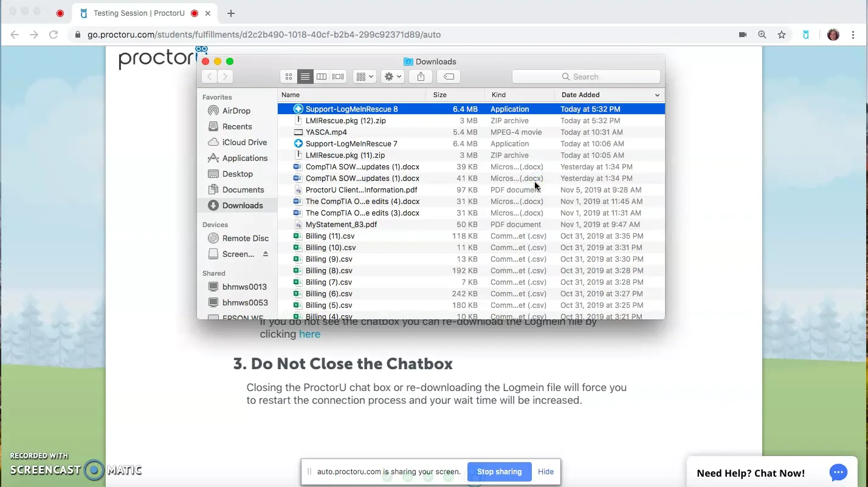Go forward in Finder navigation
This screenshot has width=868, height=487.
pos(226,77)
